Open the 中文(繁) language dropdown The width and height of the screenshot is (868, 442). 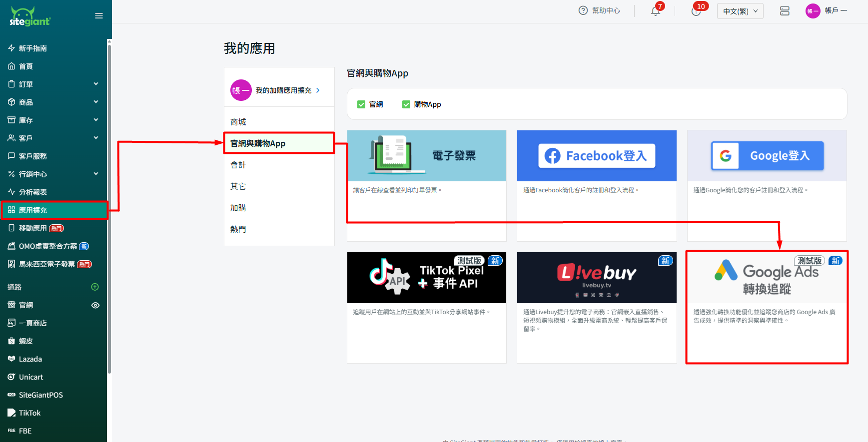(740, 11)
